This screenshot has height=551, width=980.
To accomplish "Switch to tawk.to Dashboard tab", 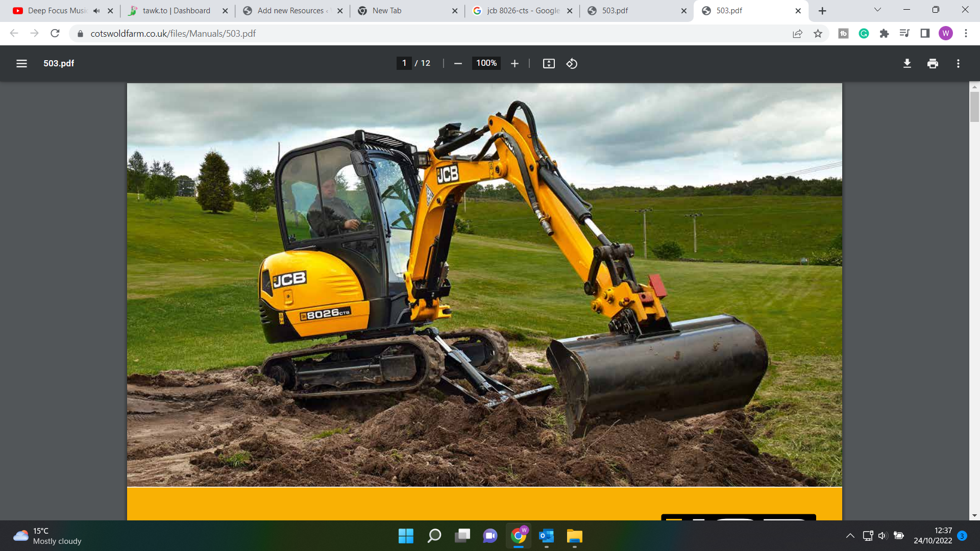I will point(176,11).
